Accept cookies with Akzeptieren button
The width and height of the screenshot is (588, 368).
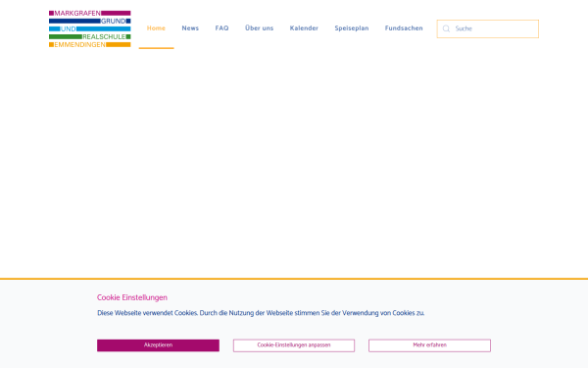(x=158, y=345)
